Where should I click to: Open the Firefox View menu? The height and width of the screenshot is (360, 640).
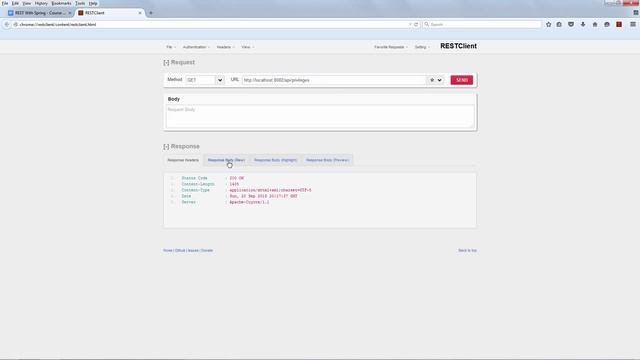(x=27, y=3)
